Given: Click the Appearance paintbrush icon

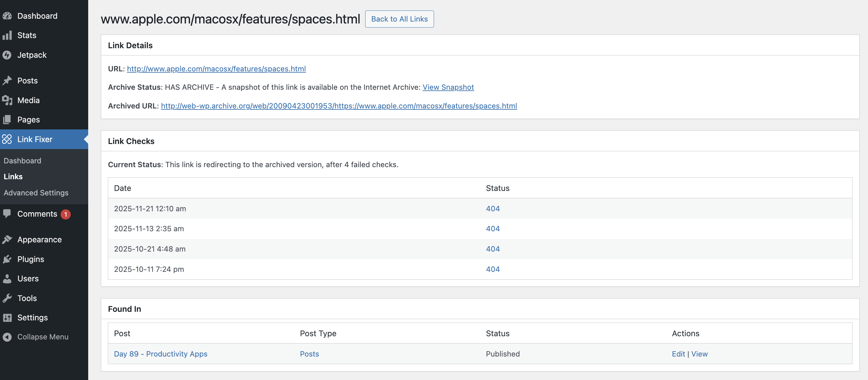Looking at the screenshot, I should coord(7,239).
